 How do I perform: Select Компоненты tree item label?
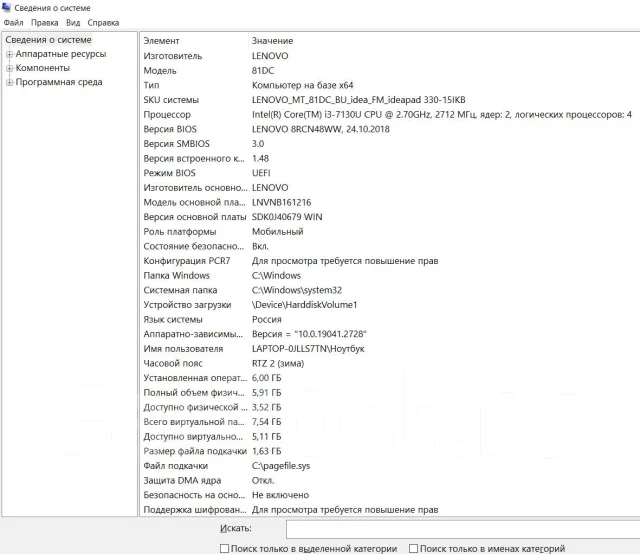point(42,68)
